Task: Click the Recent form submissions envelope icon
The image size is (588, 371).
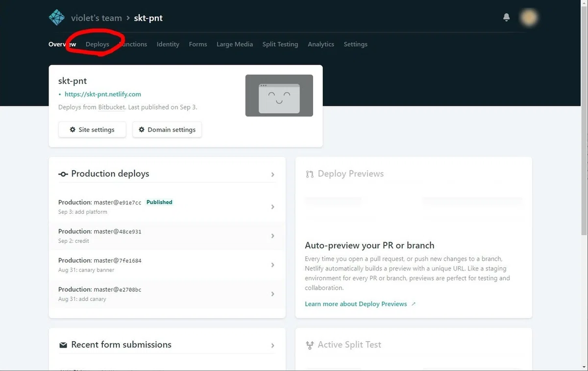Action: coord(63,345)
